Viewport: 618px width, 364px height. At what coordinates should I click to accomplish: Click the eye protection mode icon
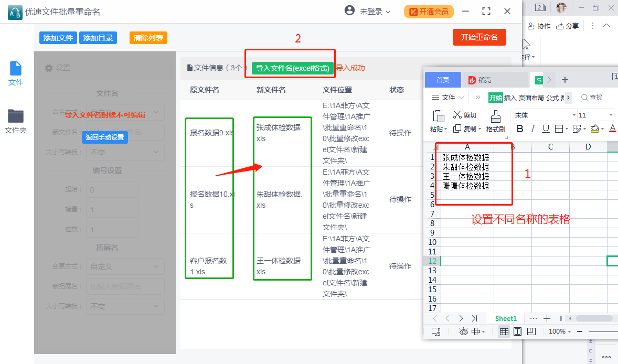[463, 331]
